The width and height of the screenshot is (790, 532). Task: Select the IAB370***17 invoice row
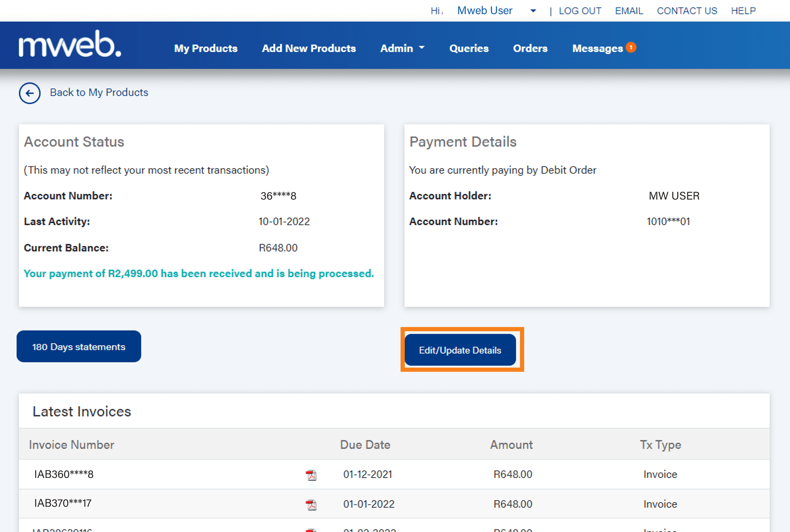point(63,504)
